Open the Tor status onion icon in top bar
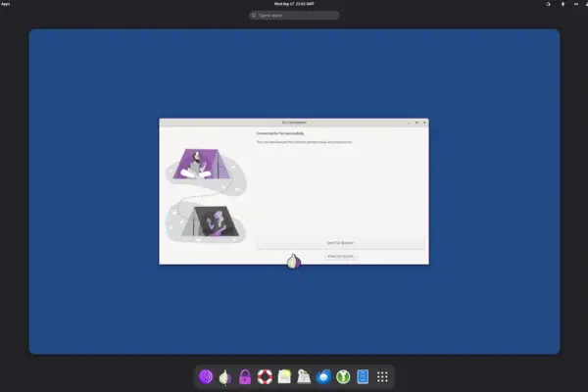 [x=548, y=4]
